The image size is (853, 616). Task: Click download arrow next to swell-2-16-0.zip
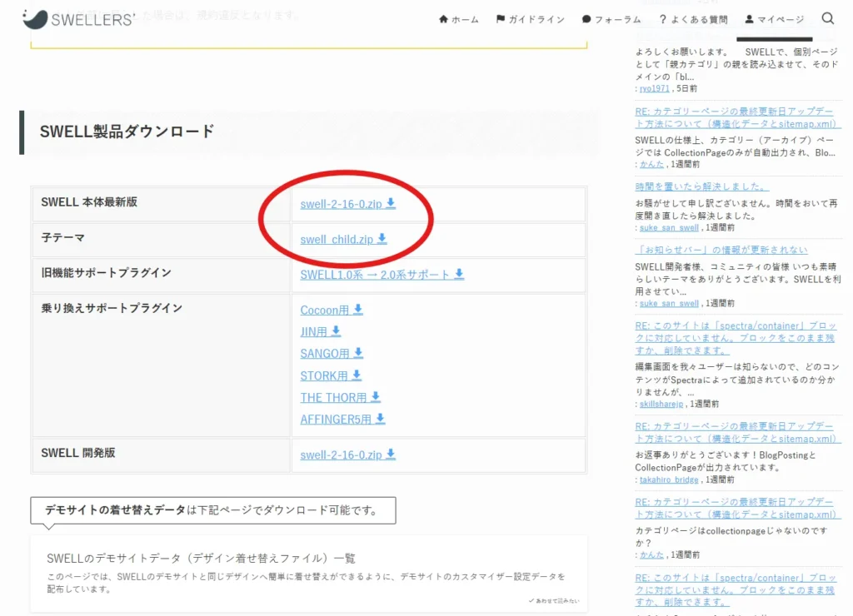[x=391, y=204]
